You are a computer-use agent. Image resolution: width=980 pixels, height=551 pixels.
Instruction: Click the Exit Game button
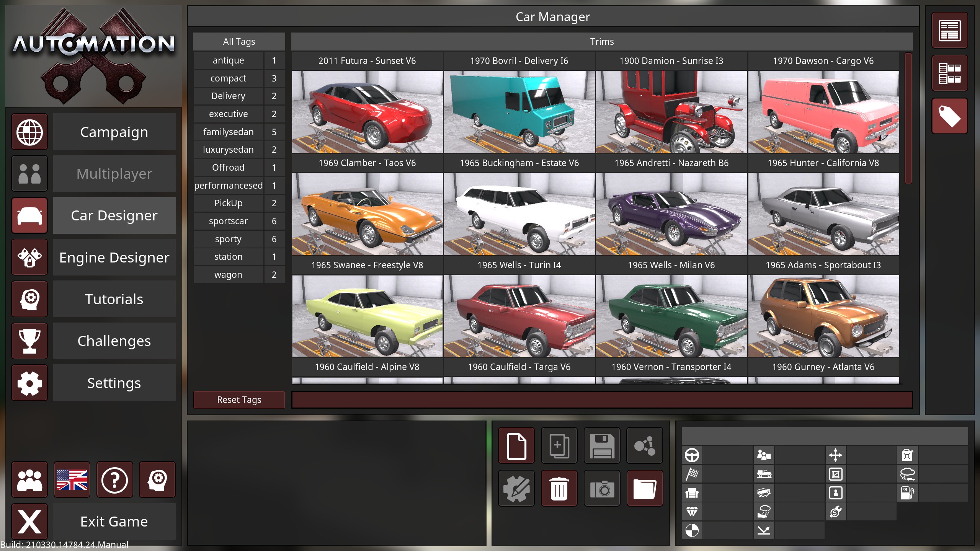point(114,522)
